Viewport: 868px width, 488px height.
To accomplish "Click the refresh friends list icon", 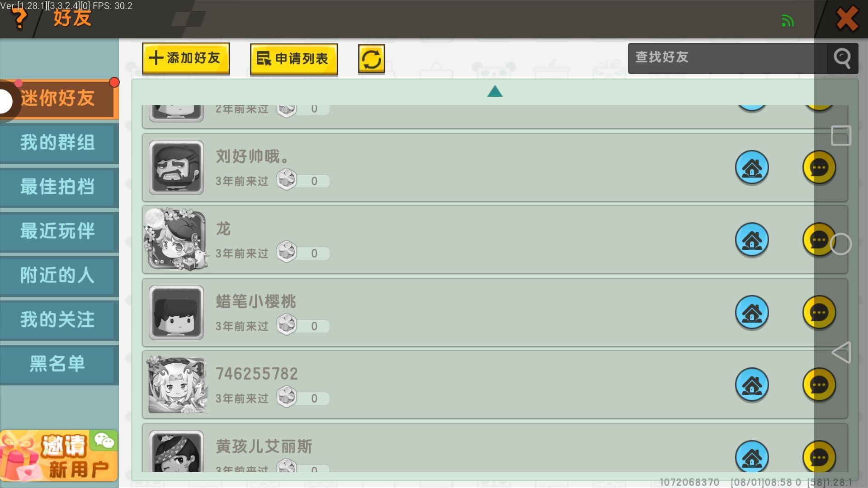I will point(371,59).
